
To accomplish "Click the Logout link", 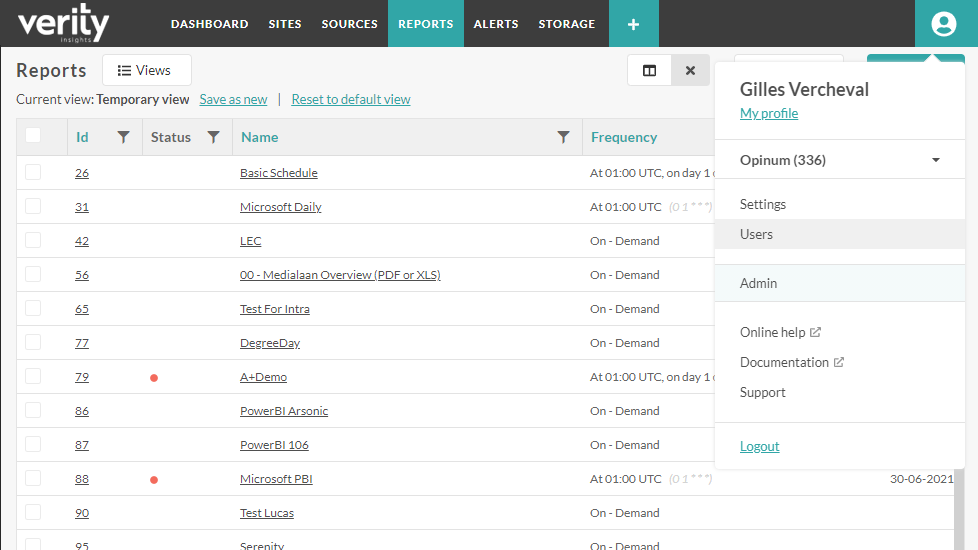I will click(x=759, y=446).
